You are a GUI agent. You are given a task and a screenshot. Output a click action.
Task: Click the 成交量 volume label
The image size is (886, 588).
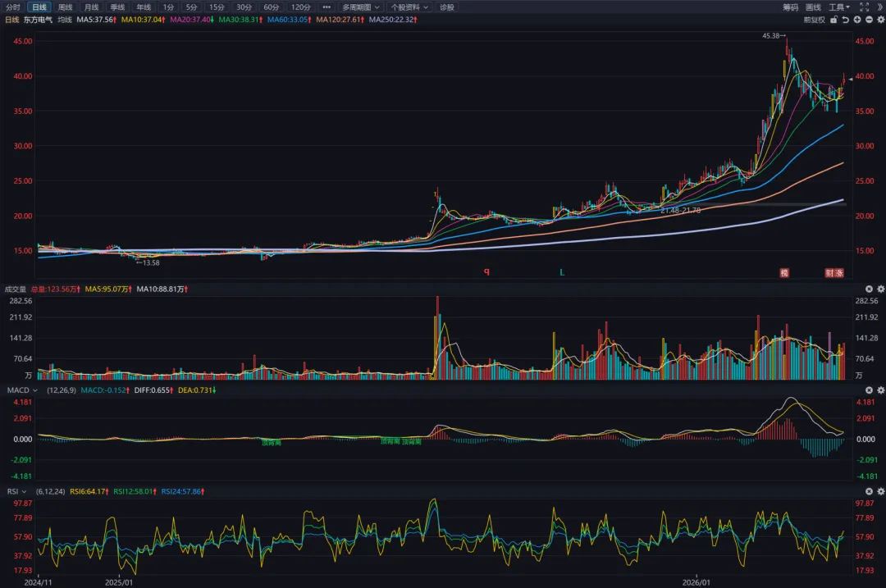16,289
